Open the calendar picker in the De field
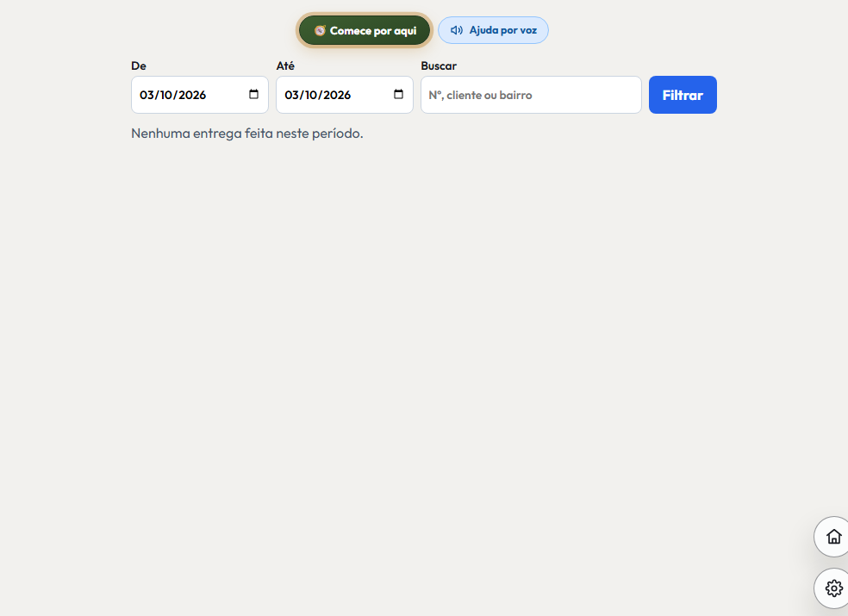848x616 pixels. pos(253,94)
